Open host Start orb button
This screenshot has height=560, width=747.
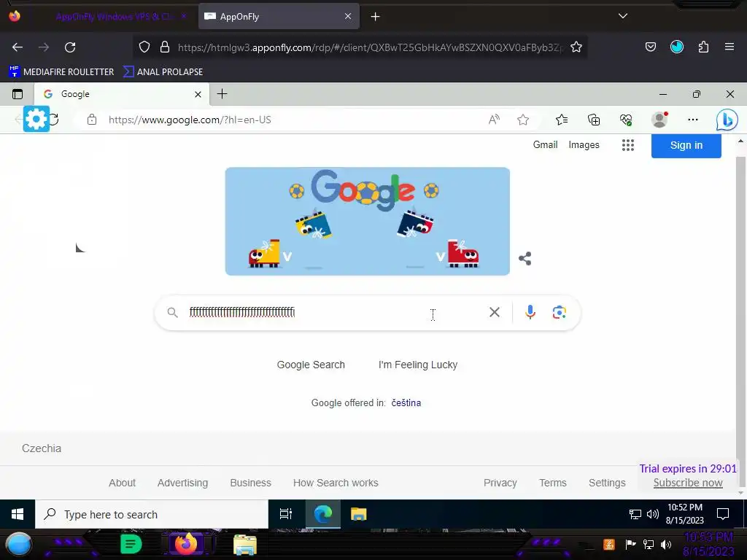(x=18, y=545)
